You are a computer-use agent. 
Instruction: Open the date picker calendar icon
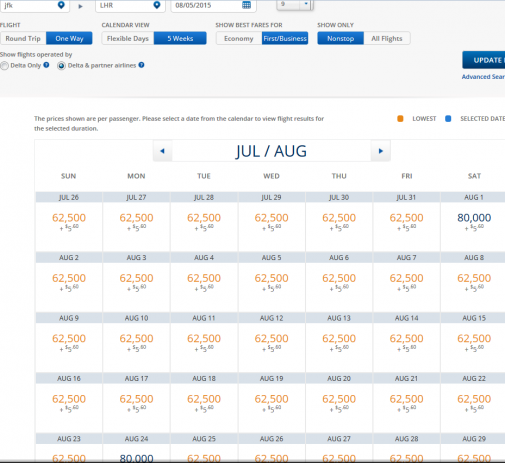tap(246, 5)
